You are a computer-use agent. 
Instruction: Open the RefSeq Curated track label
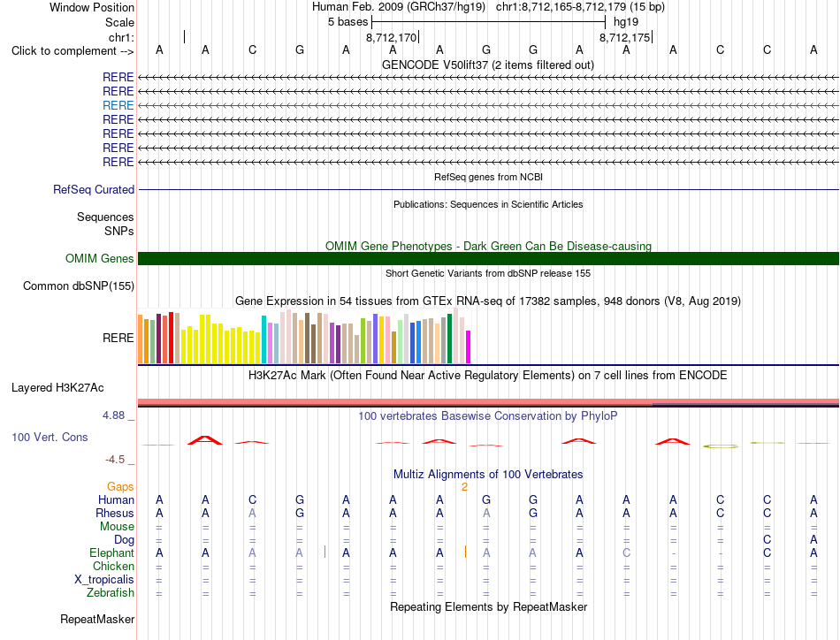pos(94,189)
